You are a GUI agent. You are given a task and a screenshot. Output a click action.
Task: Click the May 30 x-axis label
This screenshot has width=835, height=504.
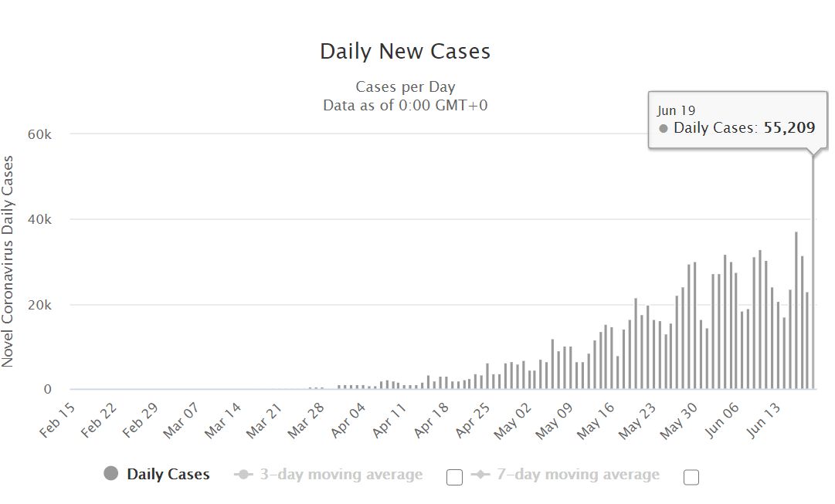(678, 421)
